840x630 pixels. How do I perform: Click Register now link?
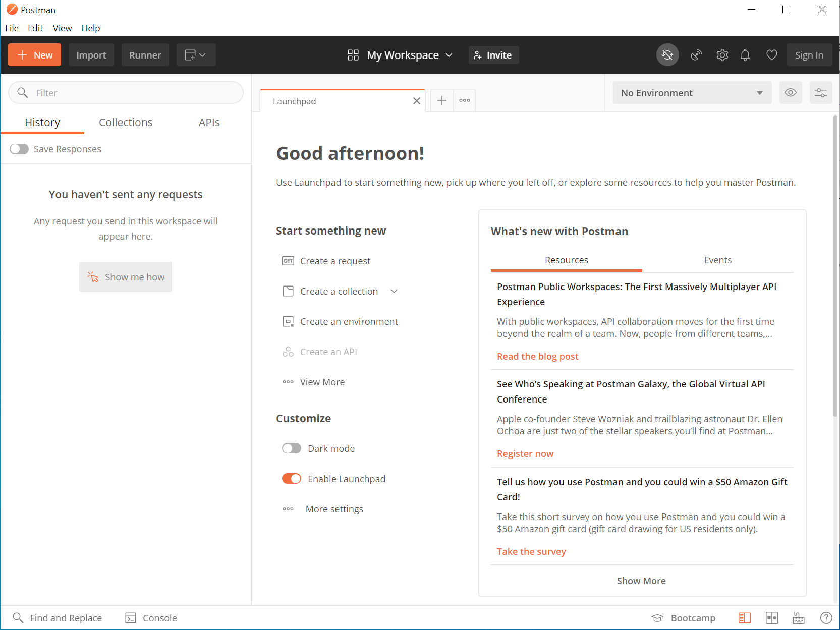[525, 454]
